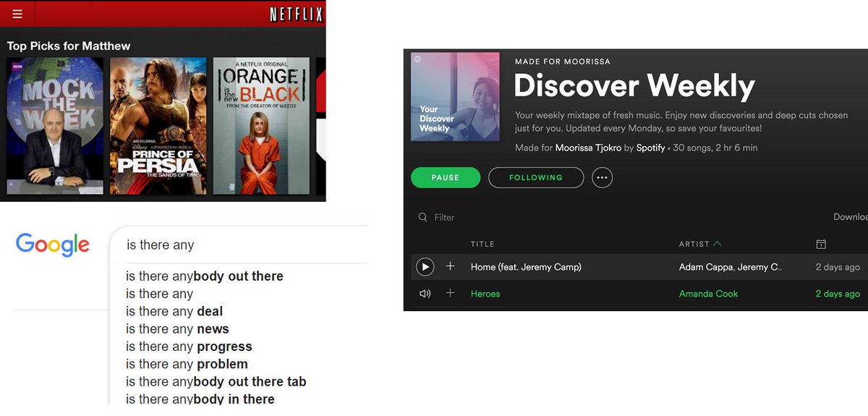Click the Top Picks for Matthew heading
Image resolution: width=868 pixels, height=416 pixels.
click(69, 46)
